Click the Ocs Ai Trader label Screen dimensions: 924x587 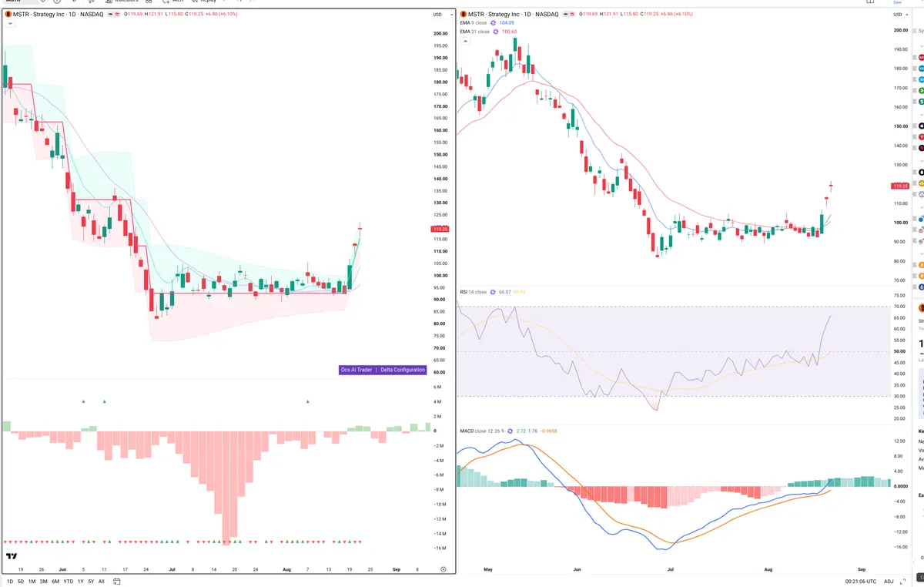(x=357, y=370)
